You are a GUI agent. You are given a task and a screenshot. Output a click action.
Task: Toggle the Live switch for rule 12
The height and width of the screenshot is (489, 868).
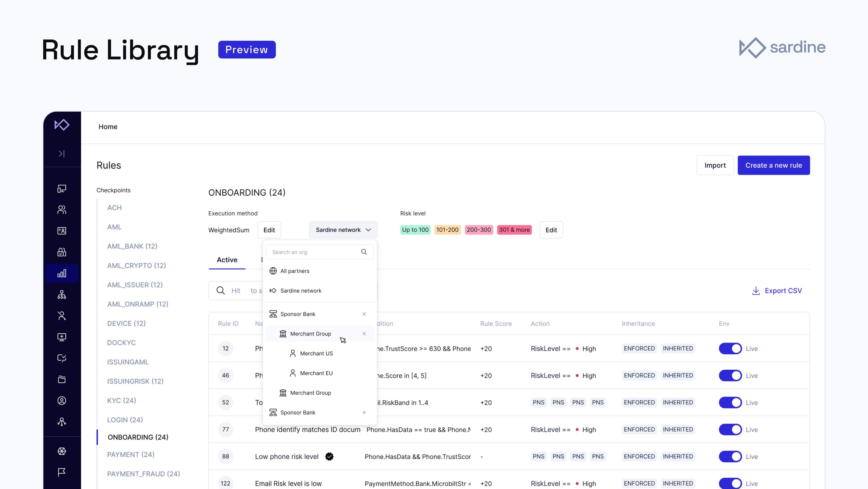(x=730, y=348)
